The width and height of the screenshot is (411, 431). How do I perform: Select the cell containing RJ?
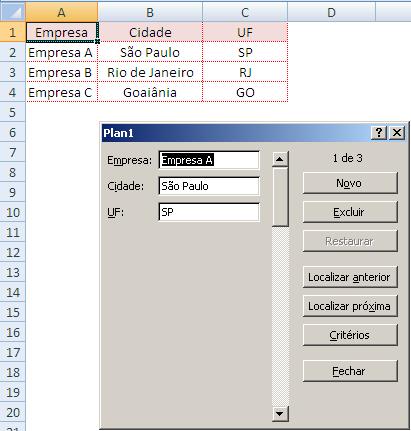[245, 72]
